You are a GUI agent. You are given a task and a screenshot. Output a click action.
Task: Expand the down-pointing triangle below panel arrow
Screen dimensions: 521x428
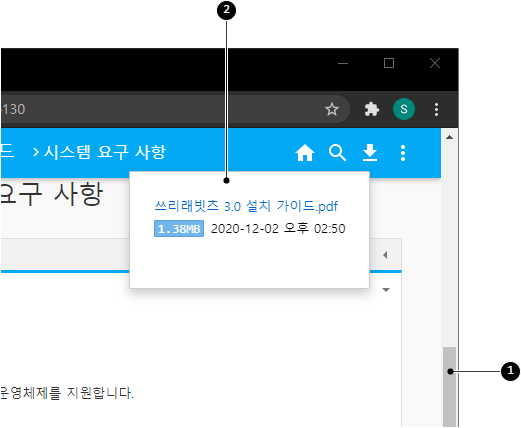386,290
